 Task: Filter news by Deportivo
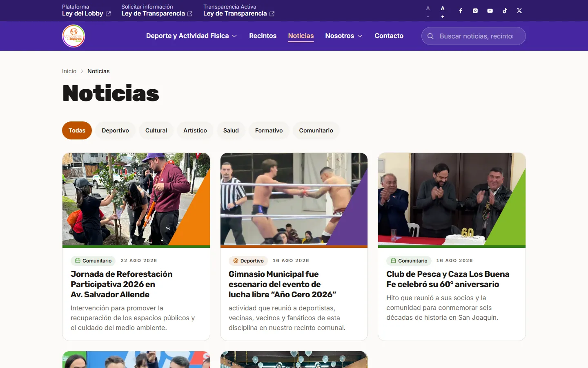point(115,130)
